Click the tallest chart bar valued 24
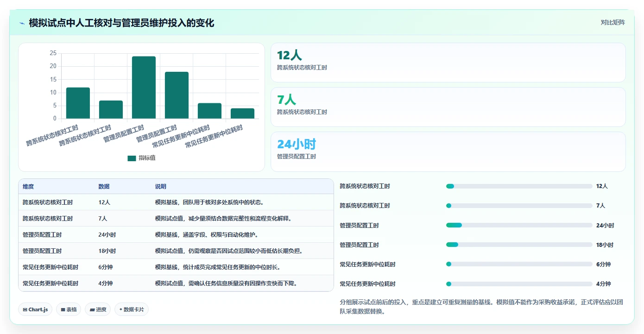Viewport: 644px width, 334px height. [x=144, y=88]
